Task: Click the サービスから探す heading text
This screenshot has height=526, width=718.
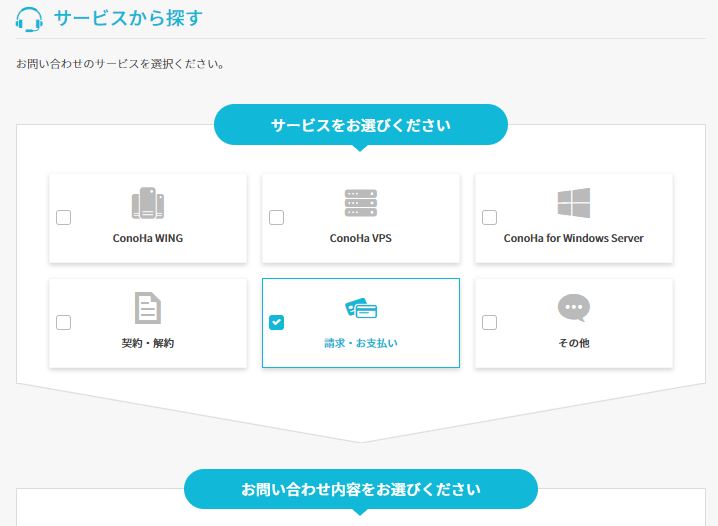Action: point(128,18)
